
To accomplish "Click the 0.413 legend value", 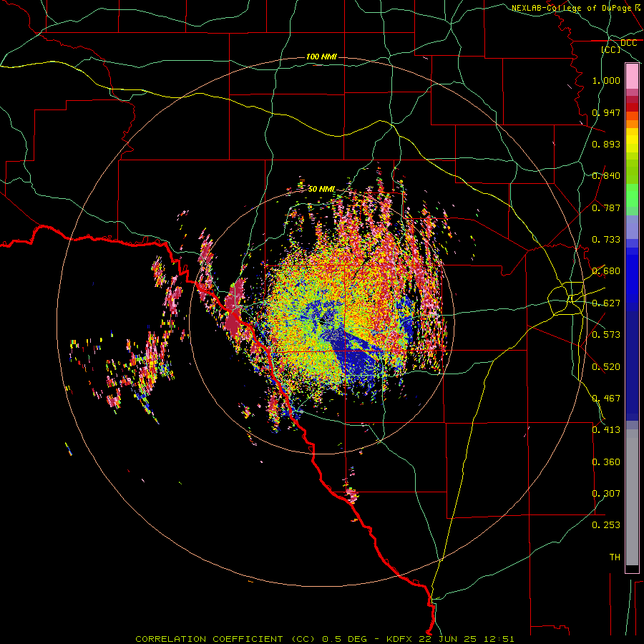I will pyautogui.click(x=606, y=430).
